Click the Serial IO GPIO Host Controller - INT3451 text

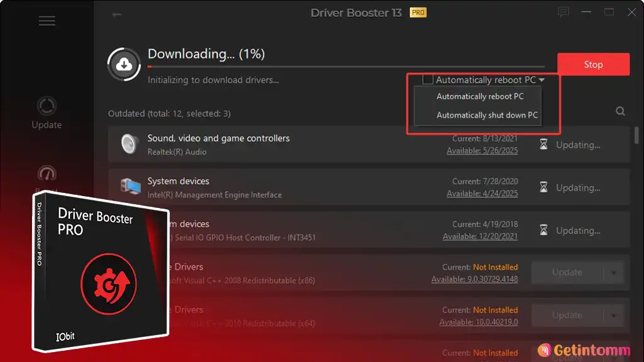point(245,238)
